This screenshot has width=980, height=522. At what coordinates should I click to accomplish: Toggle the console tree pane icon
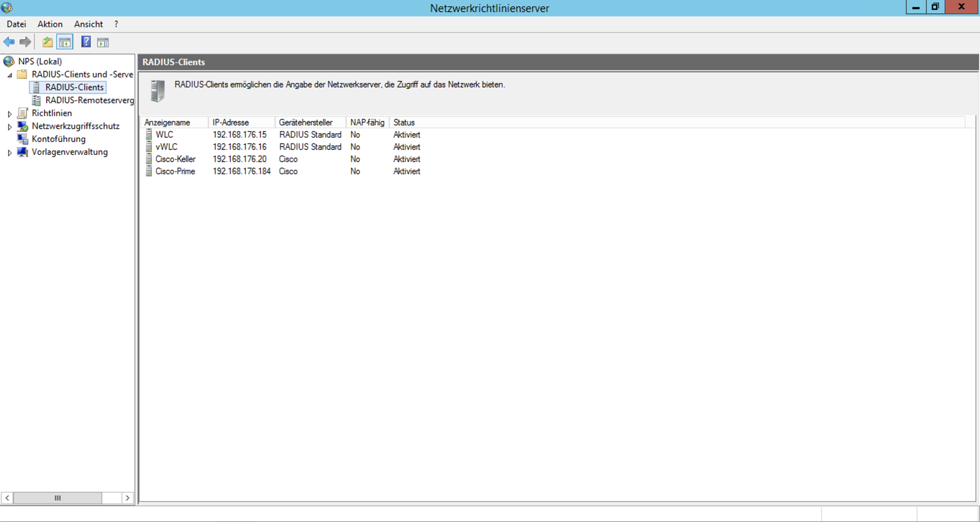(x=65, y=42)
